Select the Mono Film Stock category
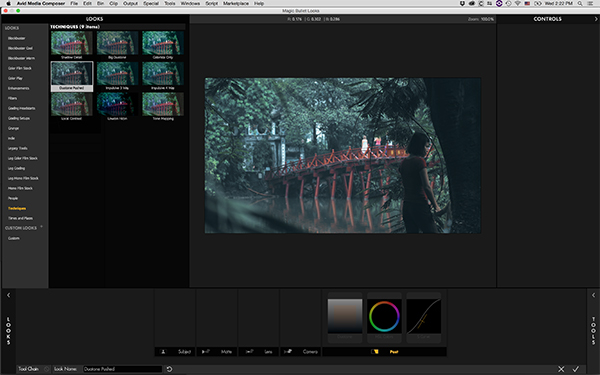The width and height of the screenshot is (600, 375). (20, 188)
